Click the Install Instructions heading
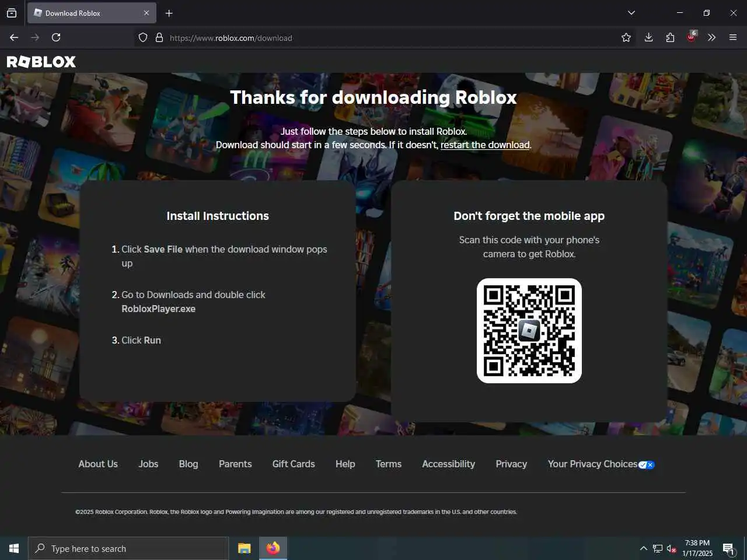 click(218, 216)
